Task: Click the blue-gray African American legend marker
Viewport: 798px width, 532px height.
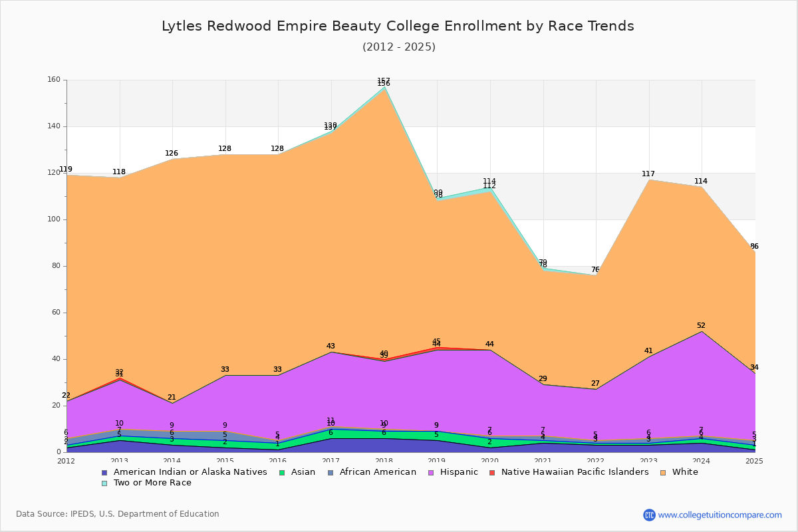Action: (x=329, y=472)
